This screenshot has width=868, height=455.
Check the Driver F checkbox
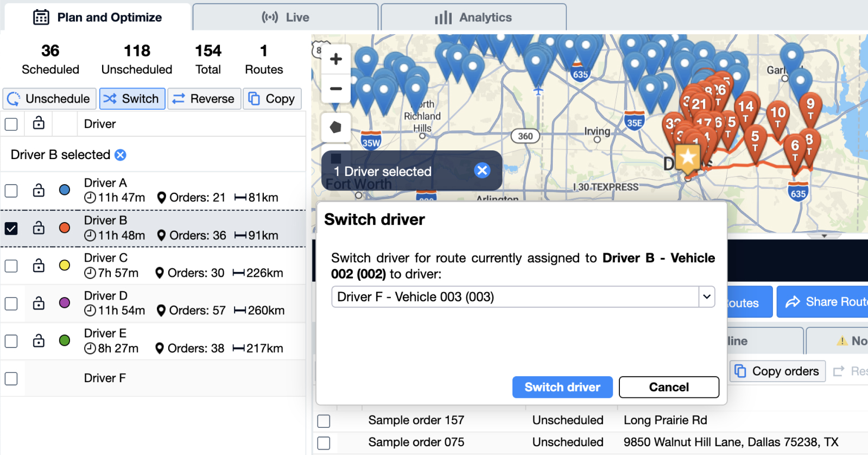tap(11, 378)
